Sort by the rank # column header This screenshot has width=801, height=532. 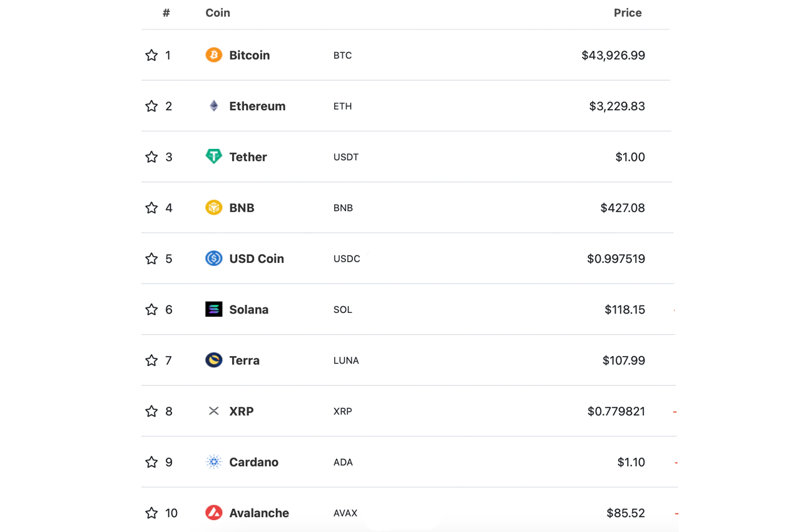pos(166,13)
